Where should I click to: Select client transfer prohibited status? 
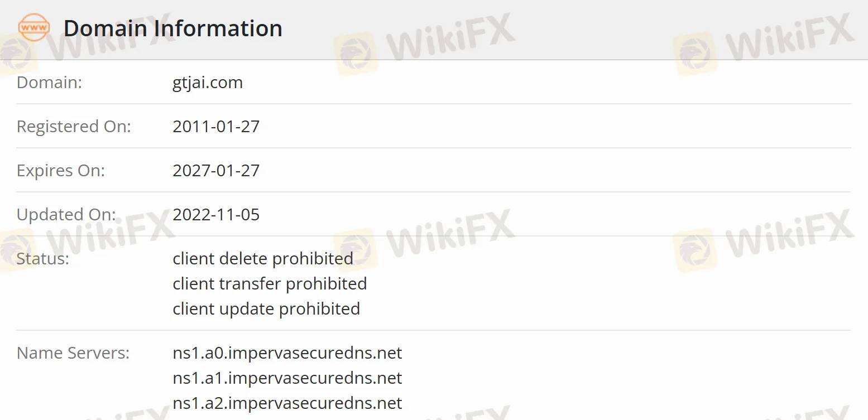pyautogui.click(x=270, y=284)
